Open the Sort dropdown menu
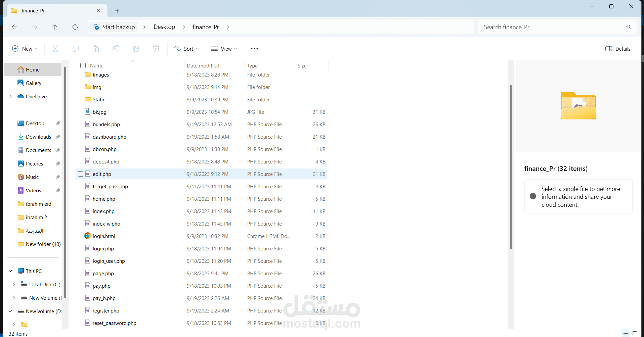 (186, 49)
